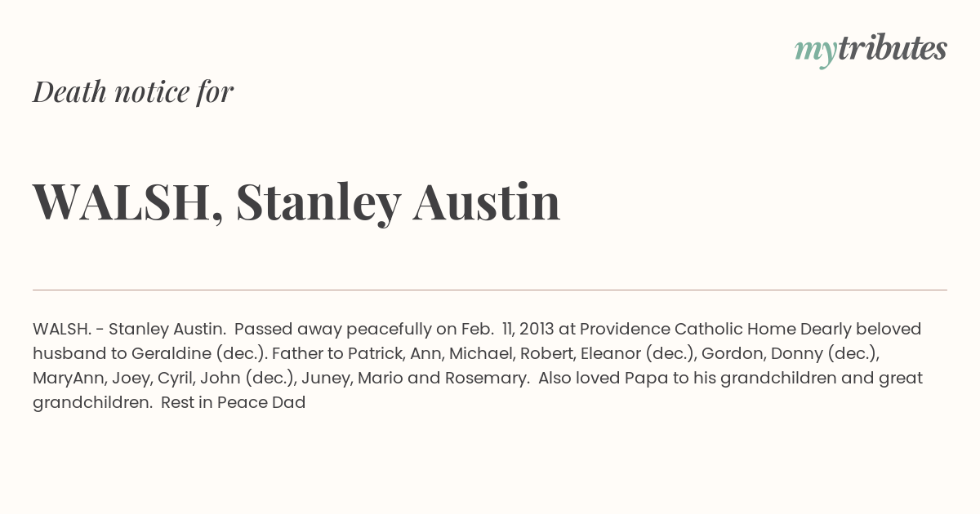Click the date "Feb. 11, 2013"
Screen dimensions: 980x514
[x=507, y=329]
